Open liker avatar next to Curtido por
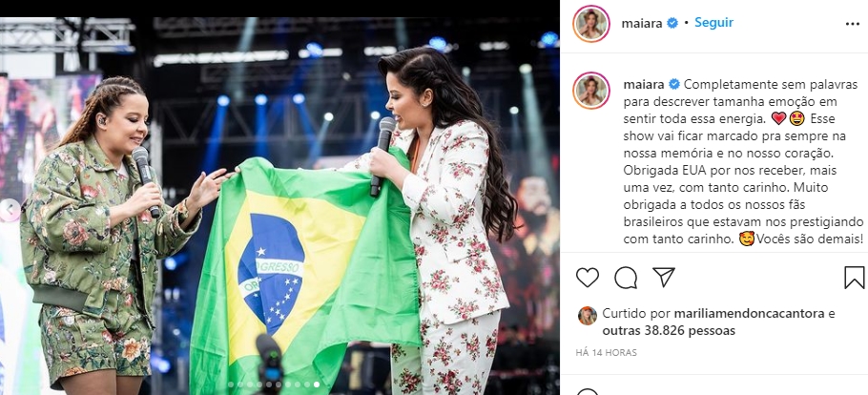868x395 pixels. 588,316
